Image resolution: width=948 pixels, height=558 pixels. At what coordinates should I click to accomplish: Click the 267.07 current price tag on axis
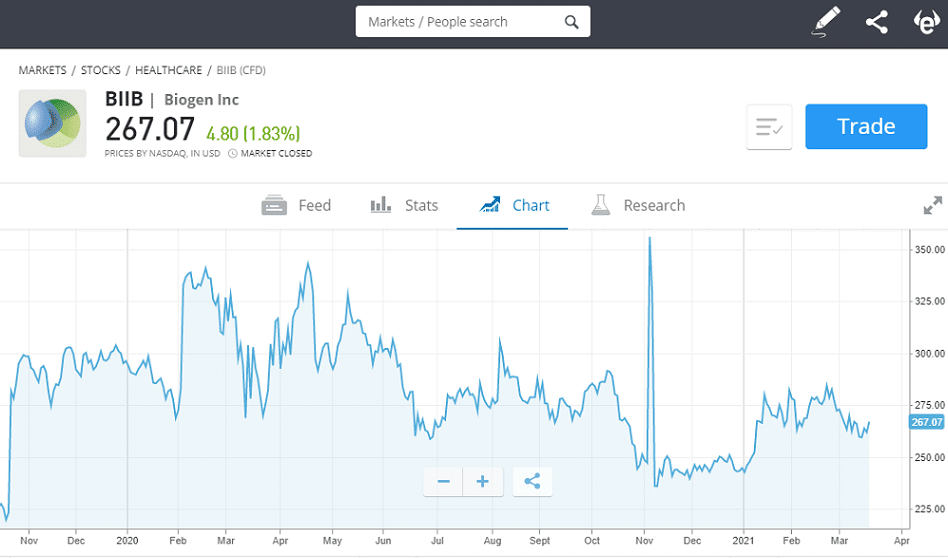[x=927, y=422]
